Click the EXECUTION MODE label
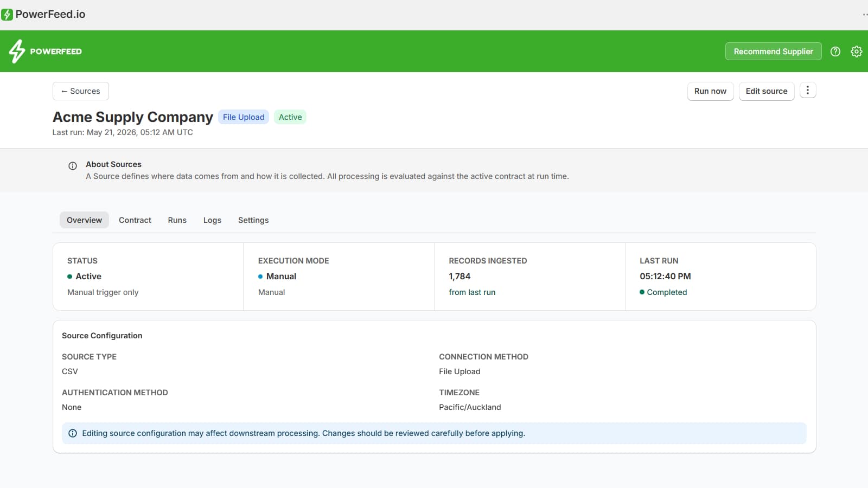The image size is (868, 488). point(293,261)
